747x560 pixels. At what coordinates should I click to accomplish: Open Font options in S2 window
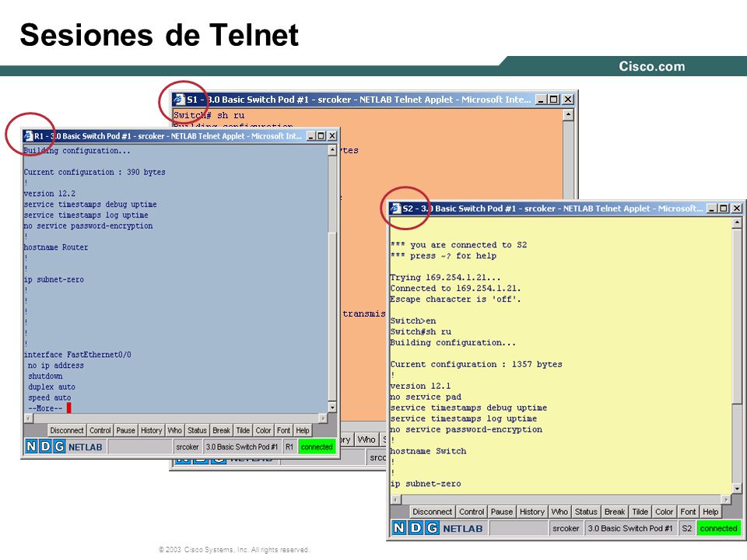(x=688, y=512)
